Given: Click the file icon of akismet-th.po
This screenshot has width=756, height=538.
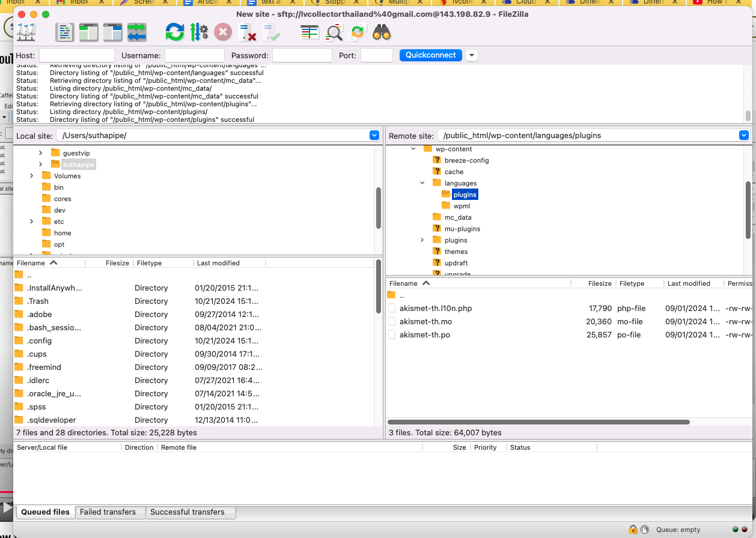Looking at the screenshot, I should tap(392, 335).
